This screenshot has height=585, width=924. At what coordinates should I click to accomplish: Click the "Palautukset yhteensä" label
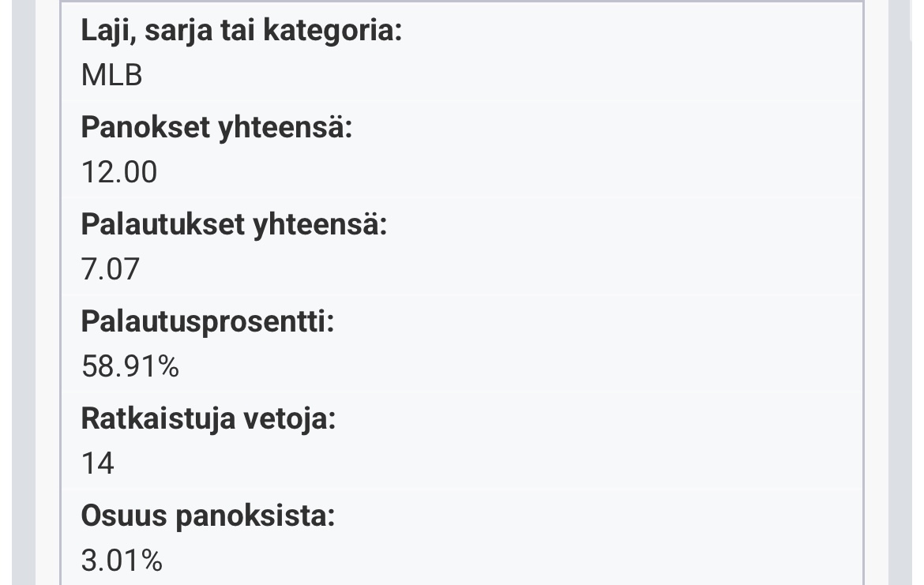tap(234, 225)
